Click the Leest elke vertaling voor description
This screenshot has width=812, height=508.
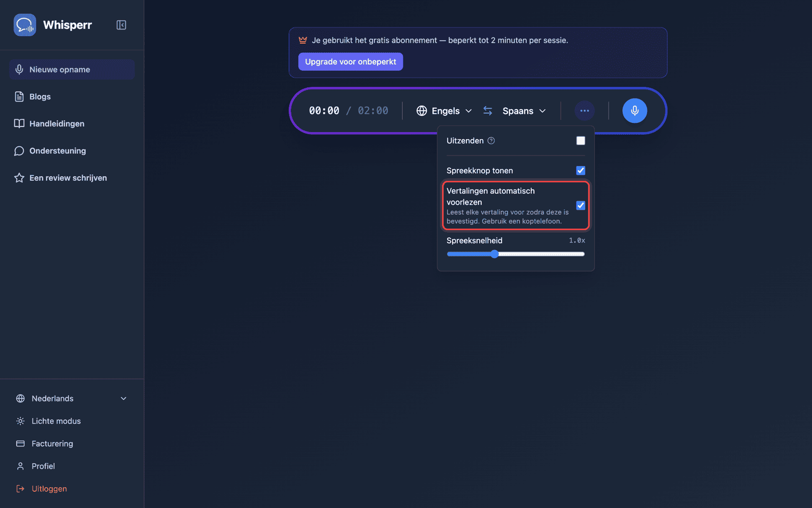(x=507, y=217)
